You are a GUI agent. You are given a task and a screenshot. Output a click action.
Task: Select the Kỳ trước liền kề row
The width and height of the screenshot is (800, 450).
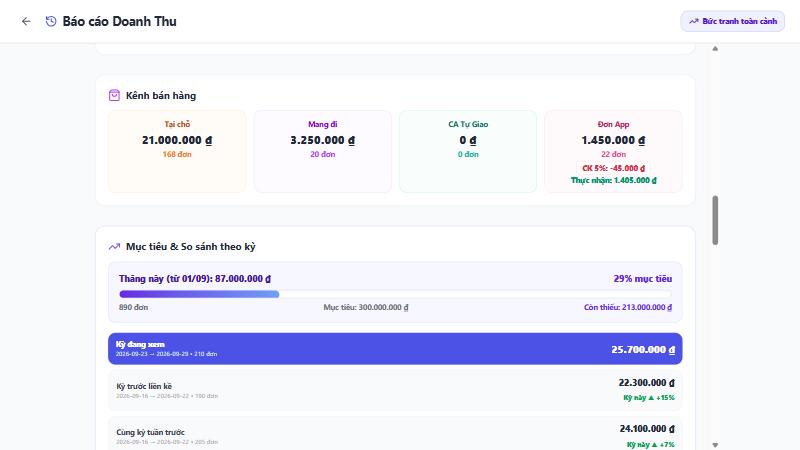click(395, 390)
